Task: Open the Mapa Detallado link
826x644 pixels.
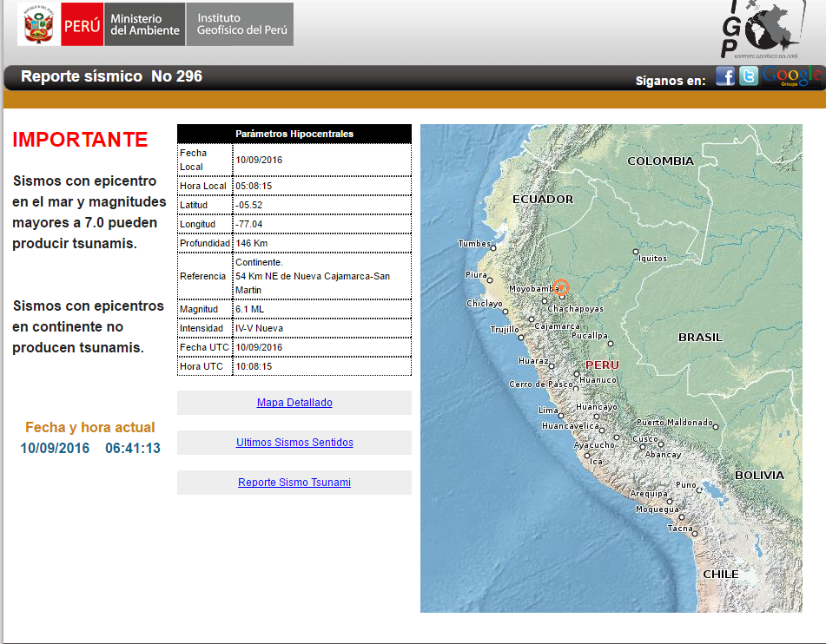Action: (294, 403)
